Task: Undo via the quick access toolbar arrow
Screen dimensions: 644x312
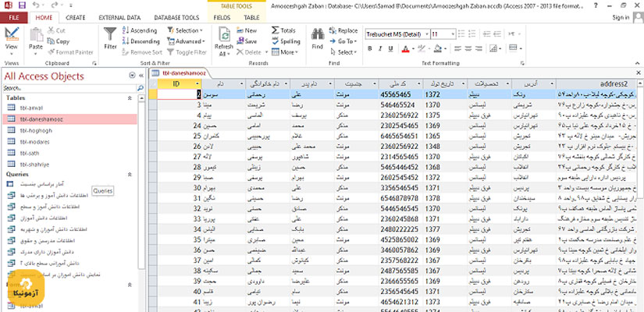Action: (35, 5)
